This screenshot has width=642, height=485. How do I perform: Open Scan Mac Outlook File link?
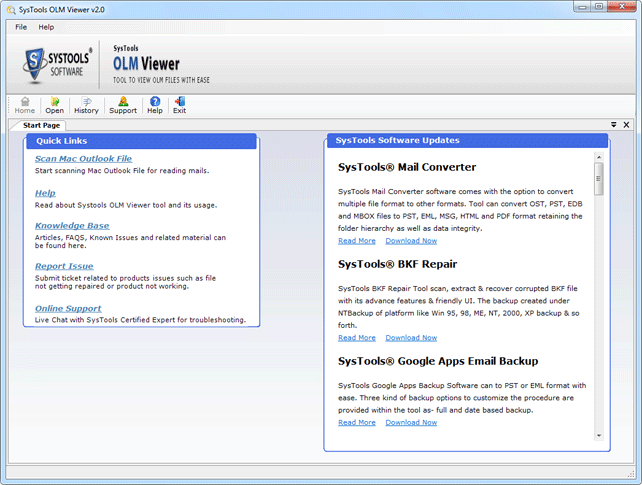(84, 159)
